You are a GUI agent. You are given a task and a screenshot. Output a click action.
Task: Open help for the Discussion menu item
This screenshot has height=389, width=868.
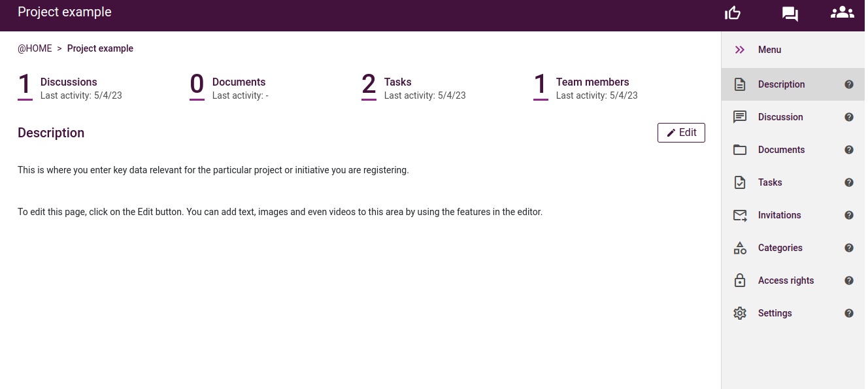pyautogui.click(x=849, y=117)
